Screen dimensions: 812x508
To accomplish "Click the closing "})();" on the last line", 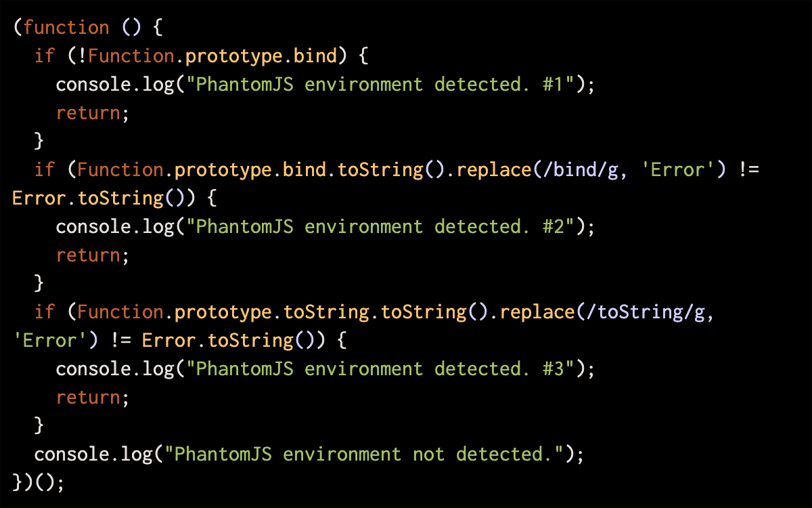I will pos(39,483).
